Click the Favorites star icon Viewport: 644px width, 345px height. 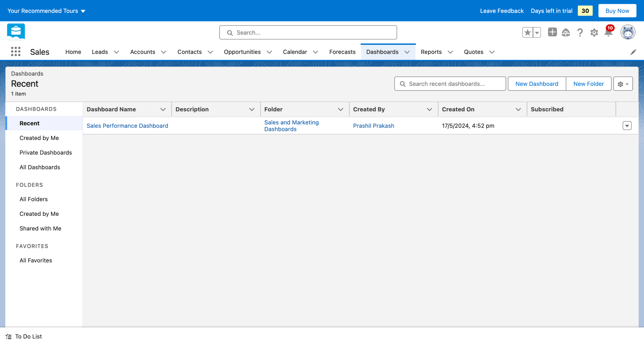click(528, 32)
